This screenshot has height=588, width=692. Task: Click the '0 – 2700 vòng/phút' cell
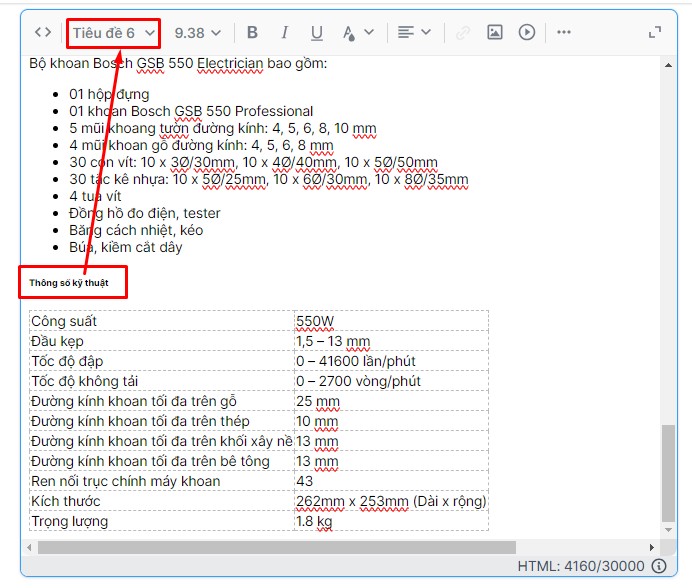(391, 381)
